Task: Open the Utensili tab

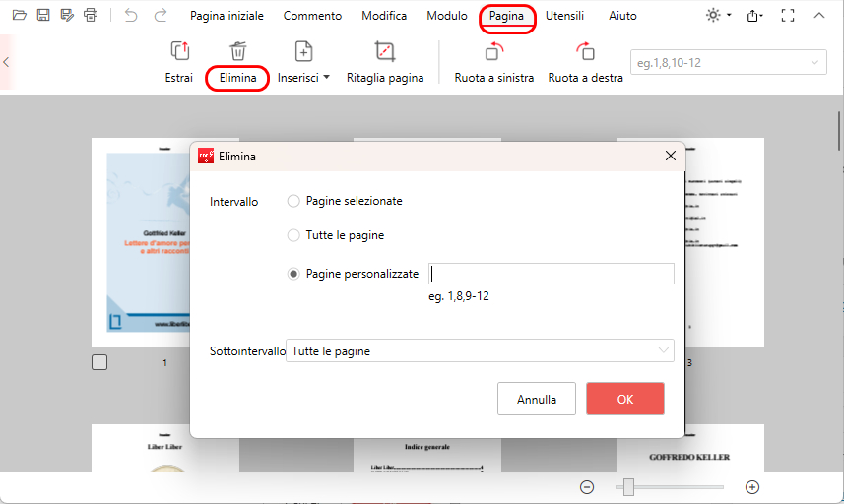Action: click(564, 16)
